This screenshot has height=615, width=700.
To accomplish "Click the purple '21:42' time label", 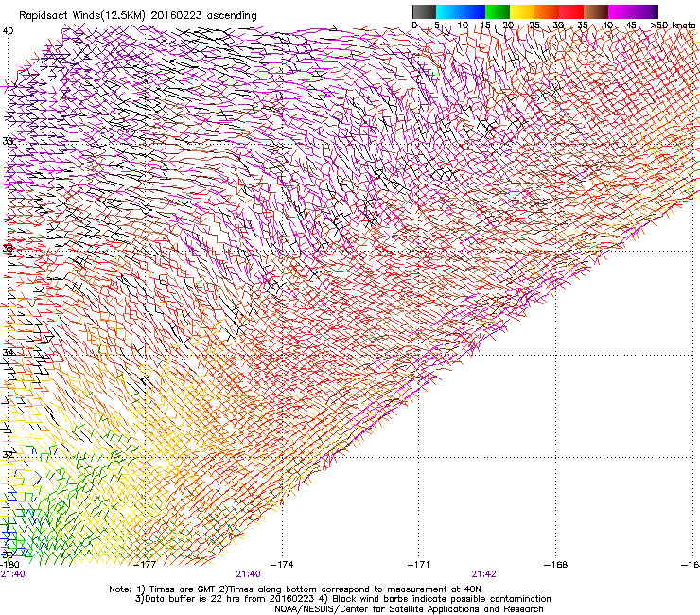I will 484,574.
